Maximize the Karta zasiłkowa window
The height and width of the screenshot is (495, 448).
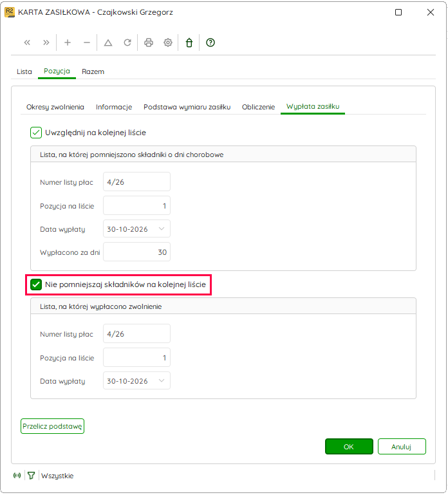[398, 12]
